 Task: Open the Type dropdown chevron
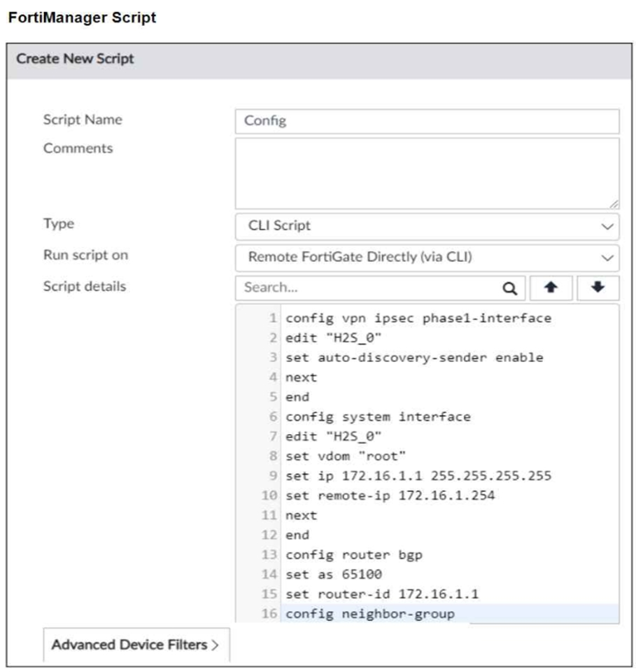pos(607,226)
